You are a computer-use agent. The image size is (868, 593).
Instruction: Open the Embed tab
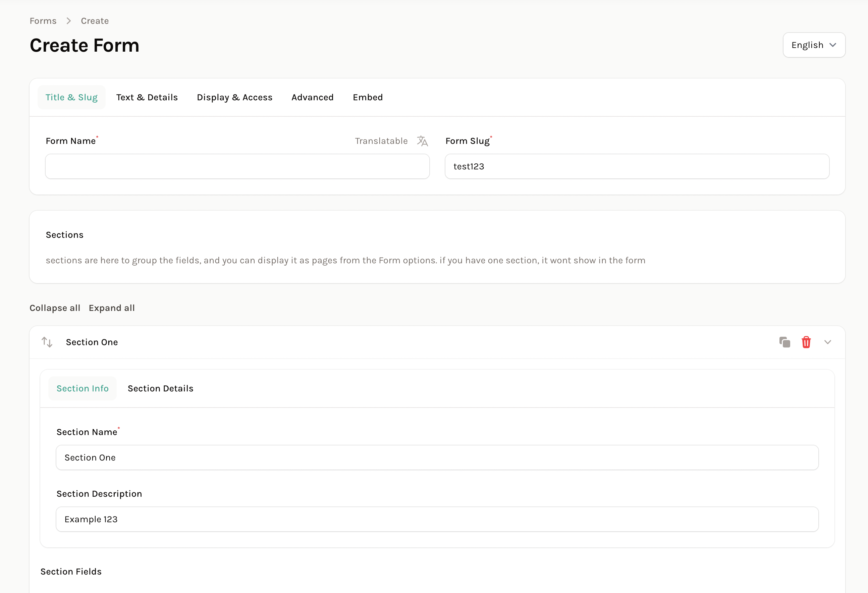coord(368,97)
